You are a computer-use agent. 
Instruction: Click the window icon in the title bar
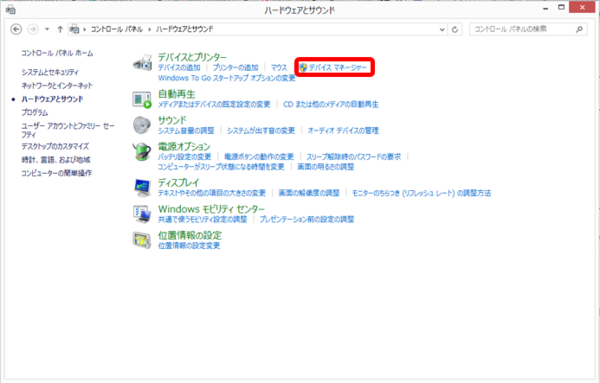(11, 10)
